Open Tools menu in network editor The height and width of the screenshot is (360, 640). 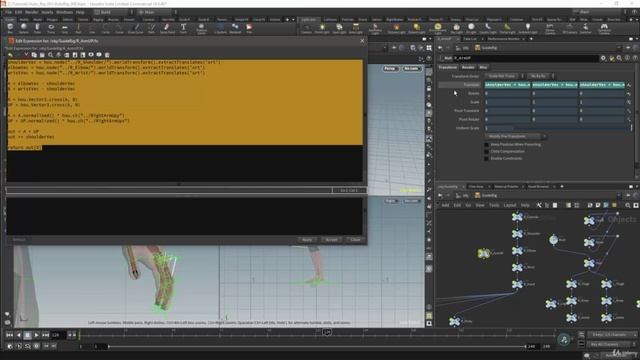[x=494, y=205]
